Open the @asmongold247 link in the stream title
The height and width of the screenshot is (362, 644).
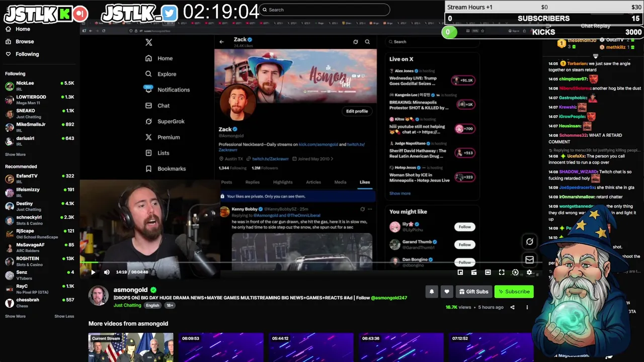[x=389, y=298]
